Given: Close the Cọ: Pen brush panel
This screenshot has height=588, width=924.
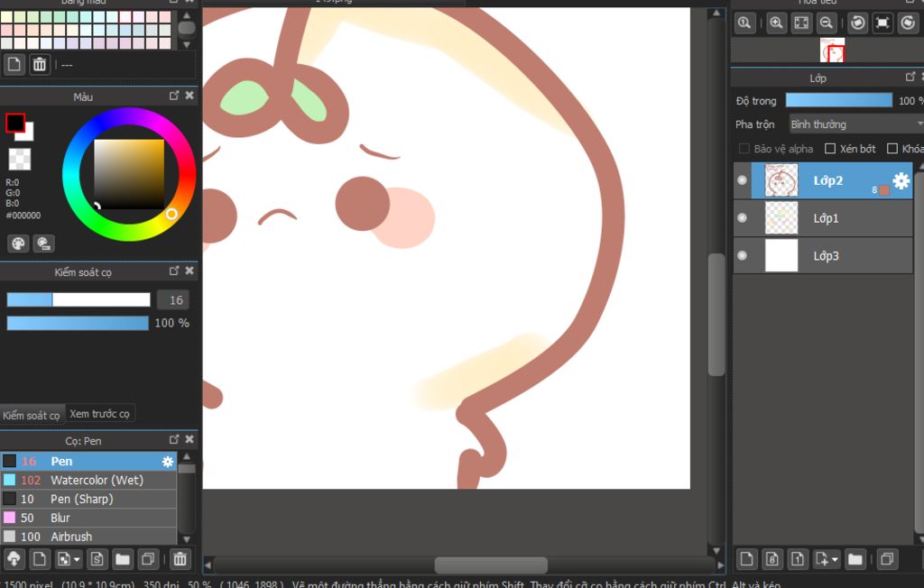Looking at the screenshot, I should pyautogui.click(x=189, y=439).
